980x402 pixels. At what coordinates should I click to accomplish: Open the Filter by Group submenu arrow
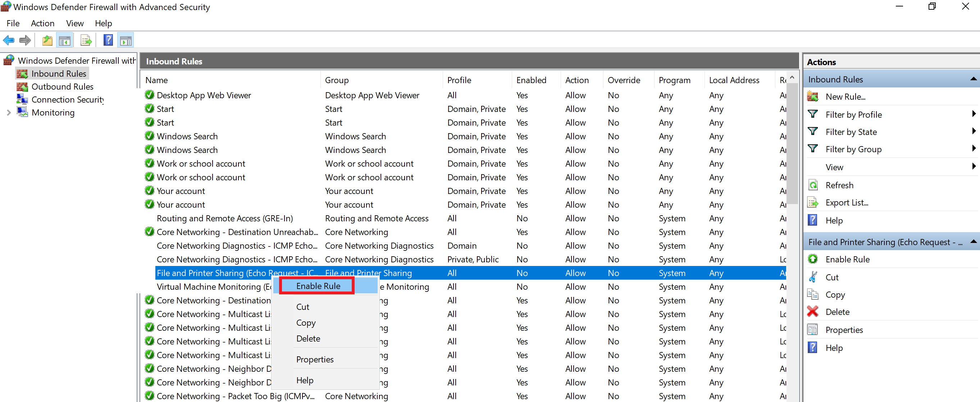click(973, 148)
